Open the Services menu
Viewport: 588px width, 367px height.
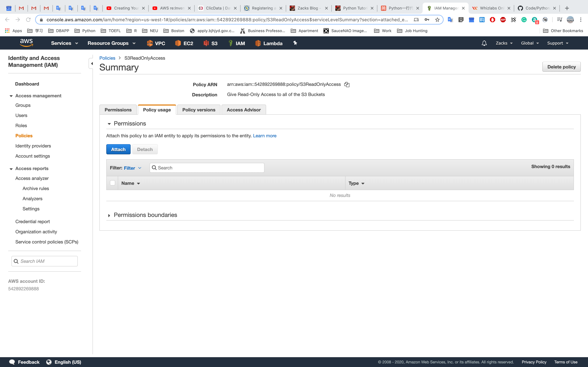pyautogui.click(x=64, y=43)
